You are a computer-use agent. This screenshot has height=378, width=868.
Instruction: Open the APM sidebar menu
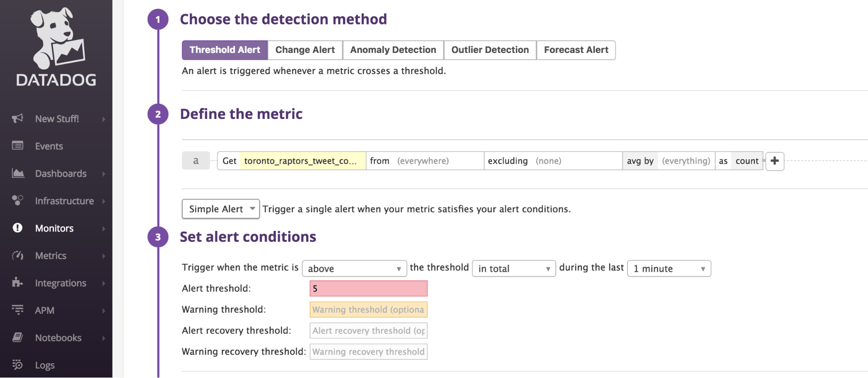coord(45,310)
